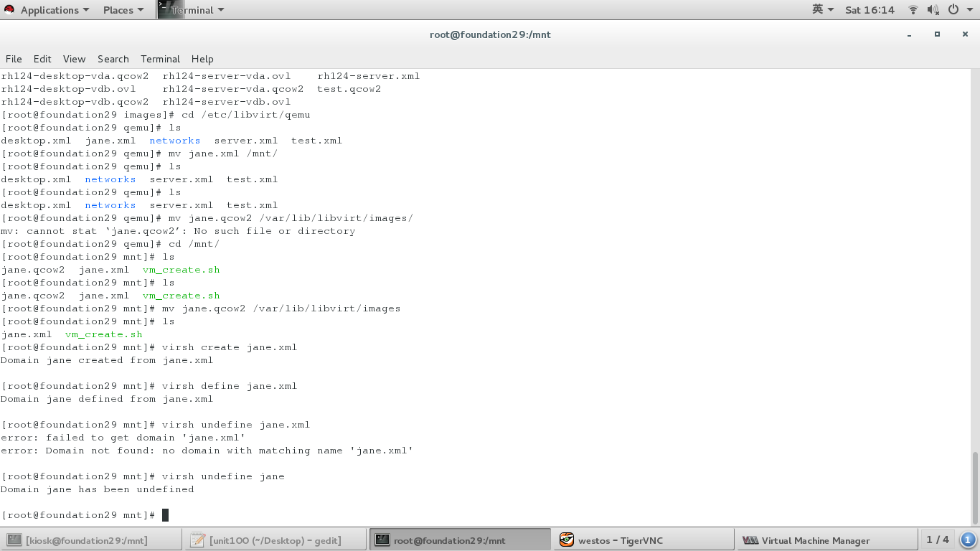The image size is (980, 551).
Task: Click the Wi-Fi network status icon
Action: tap(913, 10)
